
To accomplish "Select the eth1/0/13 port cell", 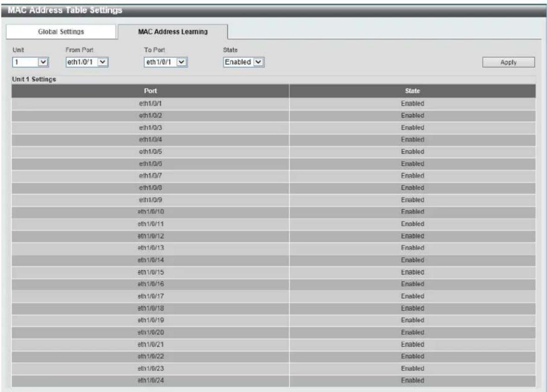I will coord(151,248).
